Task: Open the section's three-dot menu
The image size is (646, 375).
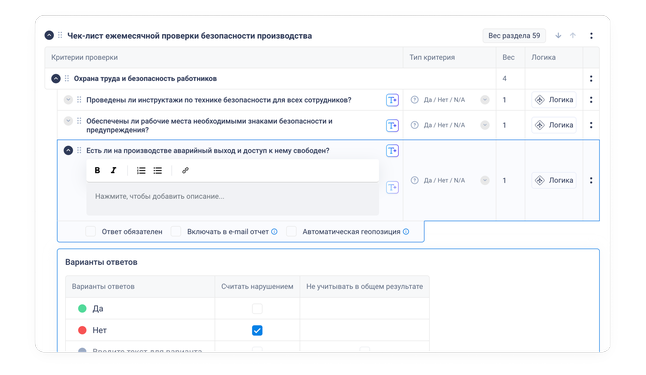Action: point(591,36)
